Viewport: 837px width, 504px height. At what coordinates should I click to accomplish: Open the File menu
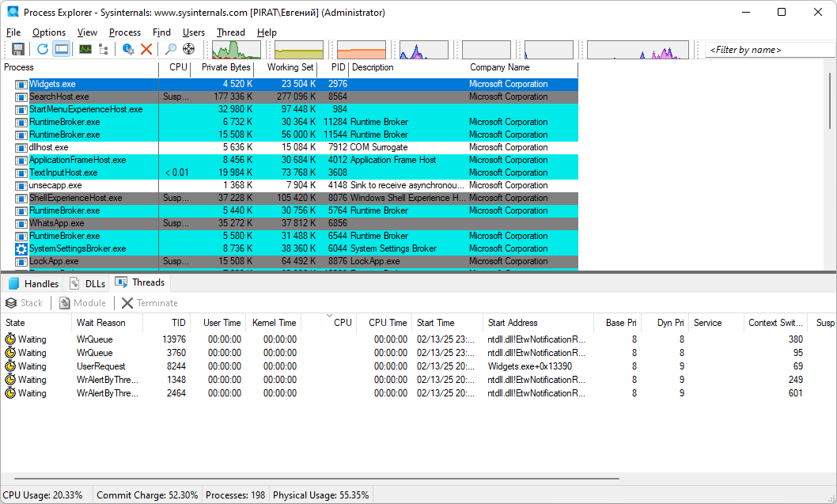point(13,32)
